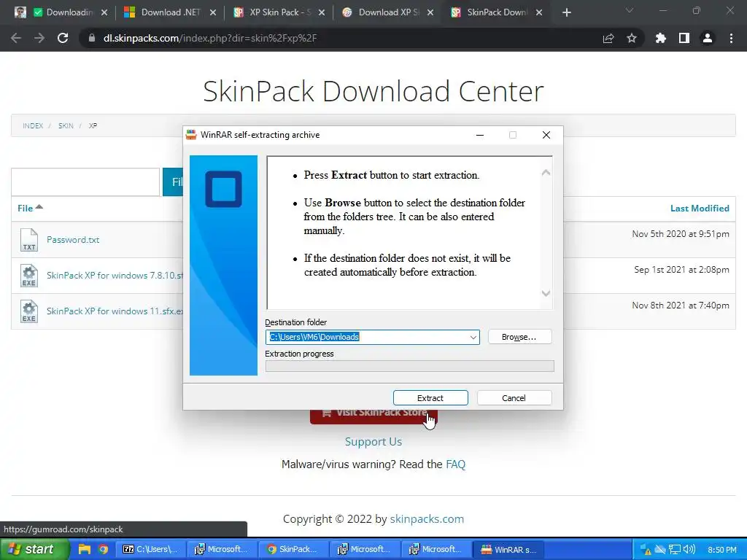Toggle the browser side panel
Viewport: 747px width, 560px height.
(684, 38)
